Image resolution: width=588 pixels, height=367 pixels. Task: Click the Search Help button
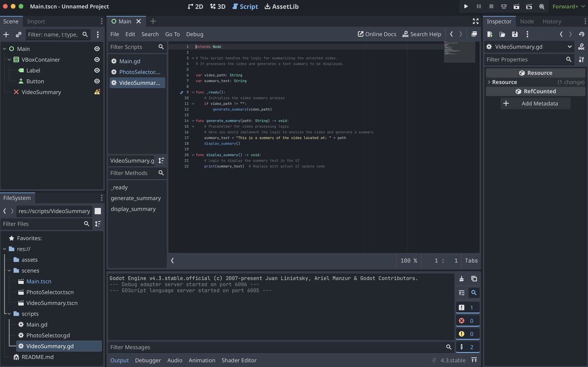point(422,34)
